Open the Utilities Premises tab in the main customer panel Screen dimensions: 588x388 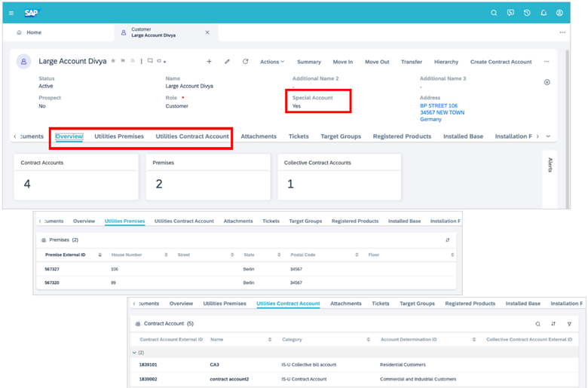coord(119,136)
